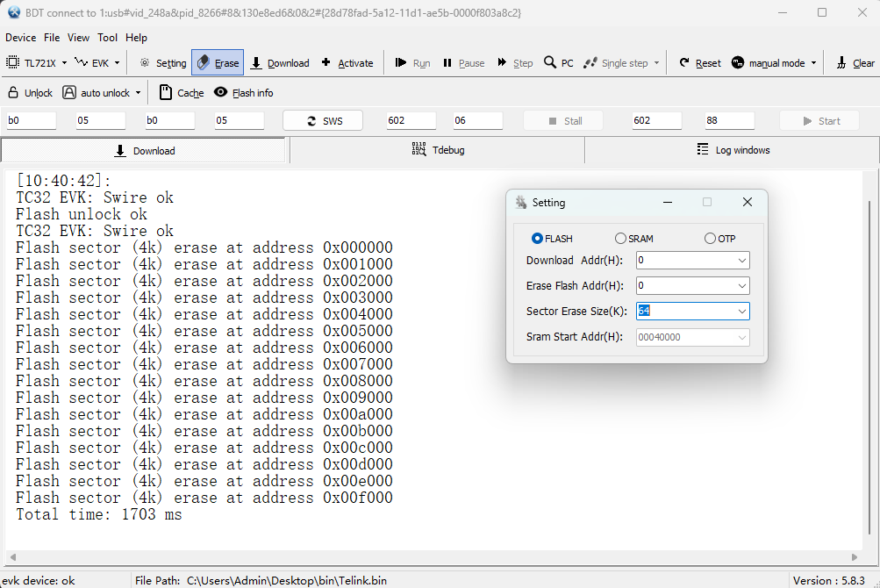This screenshot has width=880, height=588.
Task: Click the Erase toolbar button
Action: point(218,63)
